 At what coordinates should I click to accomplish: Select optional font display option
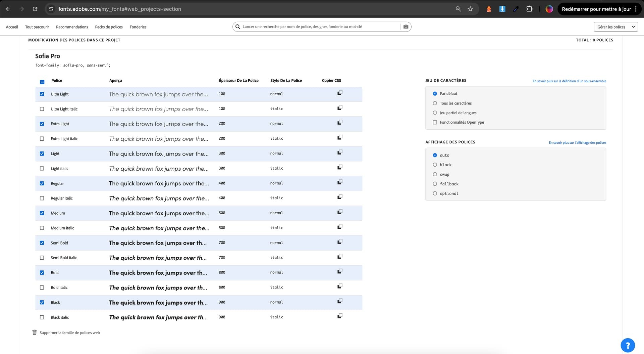[435, 193]
